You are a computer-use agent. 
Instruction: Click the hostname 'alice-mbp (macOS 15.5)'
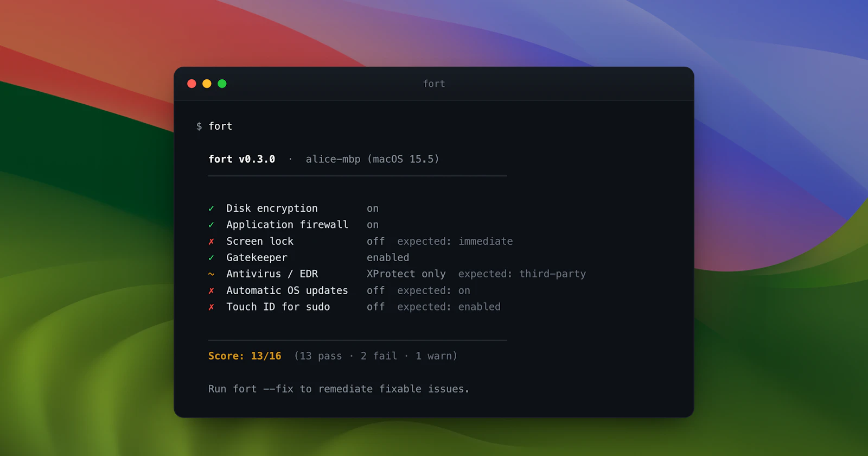click(x=372, y=159)
